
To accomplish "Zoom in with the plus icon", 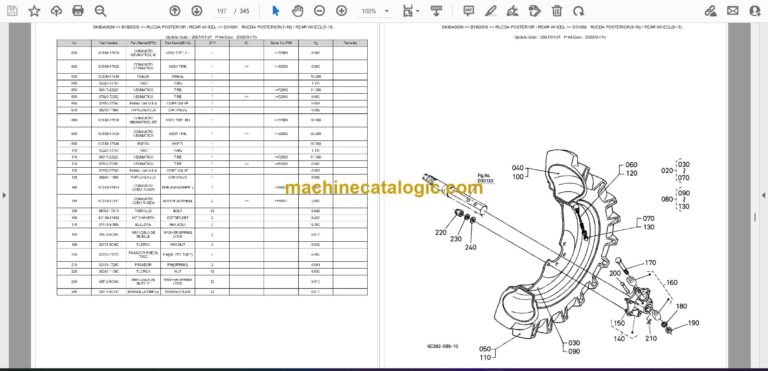I will 341,11.
